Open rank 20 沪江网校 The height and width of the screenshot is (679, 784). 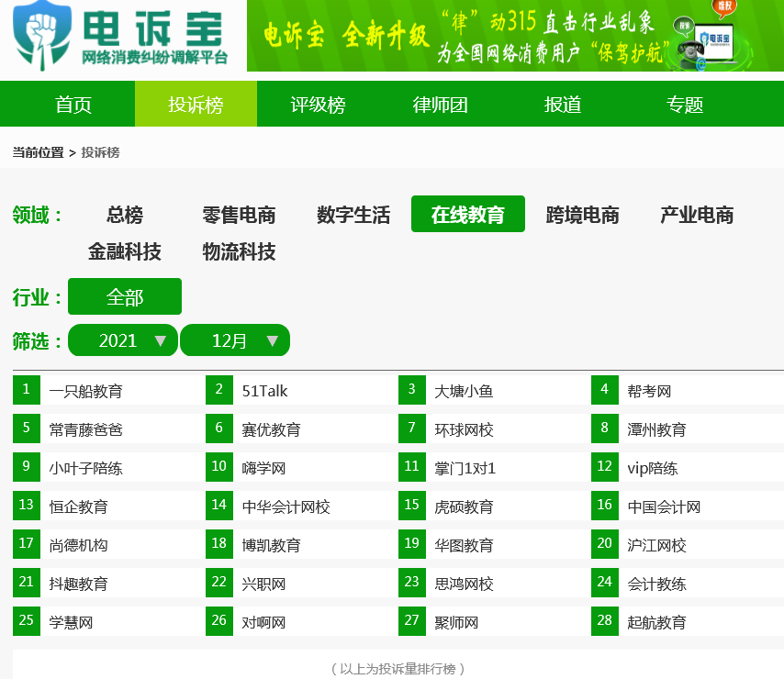pos(656,545)
